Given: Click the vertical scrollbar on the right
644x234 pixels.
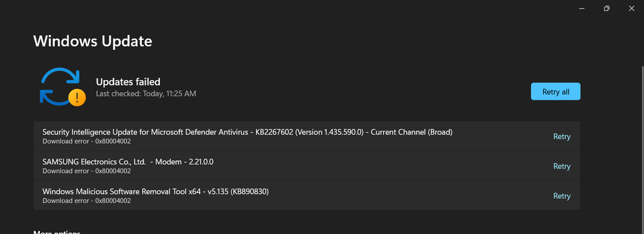Looking at the screenshot, I should click(x=642, y=148).
